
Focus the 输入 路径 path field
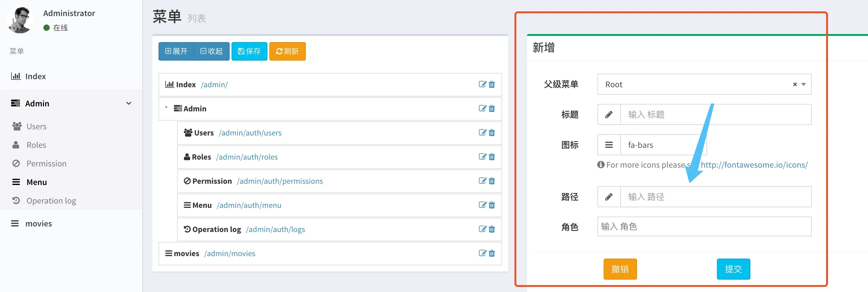pyautogui.click(x=716, y=197)
